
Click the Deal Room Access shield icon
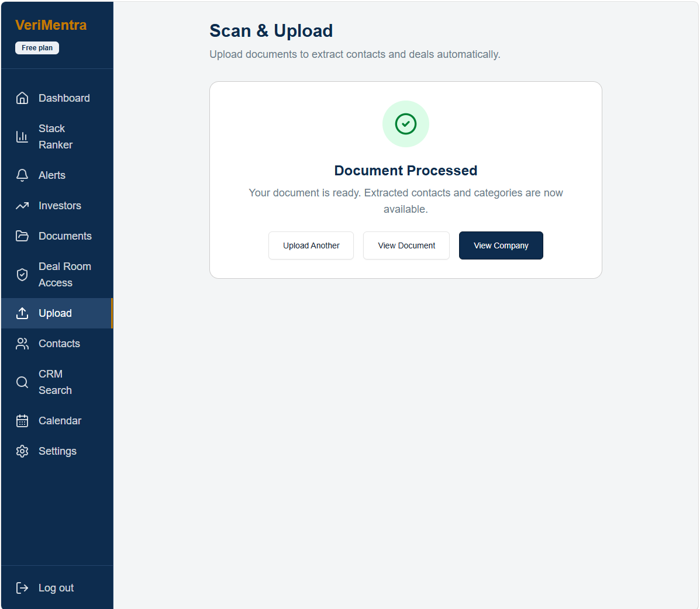22,275
